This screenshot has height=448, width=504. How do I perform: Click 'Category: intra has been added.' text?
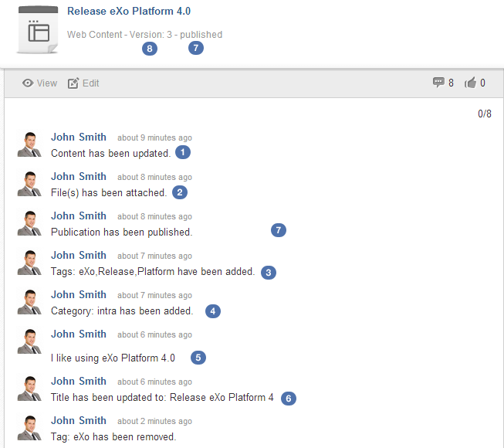coord(122,311)
